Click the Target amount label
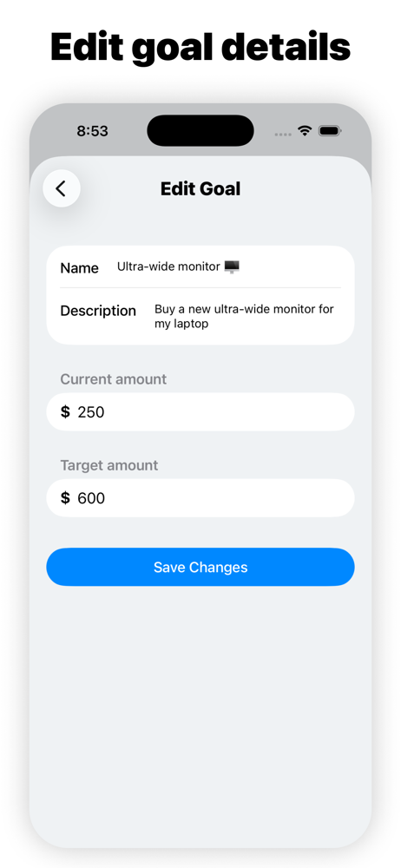The width and height of the screenshot is (401, 868). tap(109, 465)
